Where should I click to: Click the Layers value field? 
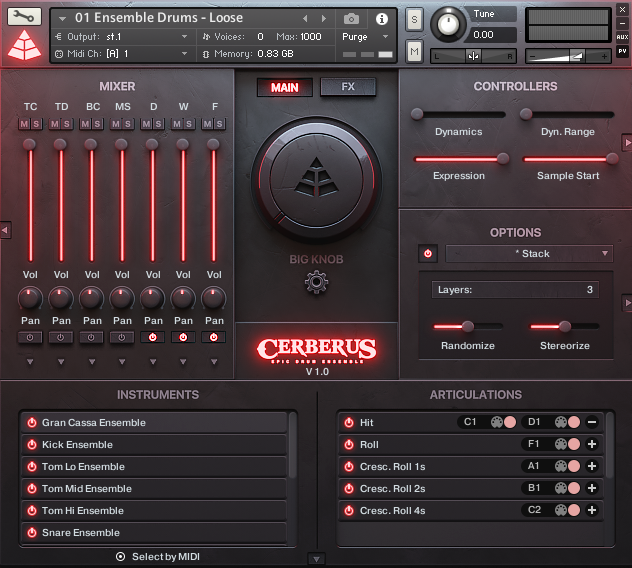[515, 289]
